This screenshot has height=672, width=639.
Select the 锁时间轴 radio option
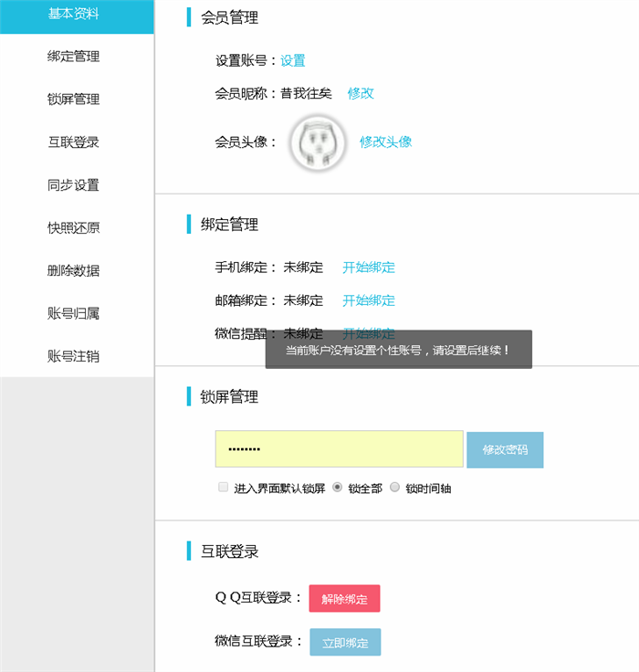point(395,488)
